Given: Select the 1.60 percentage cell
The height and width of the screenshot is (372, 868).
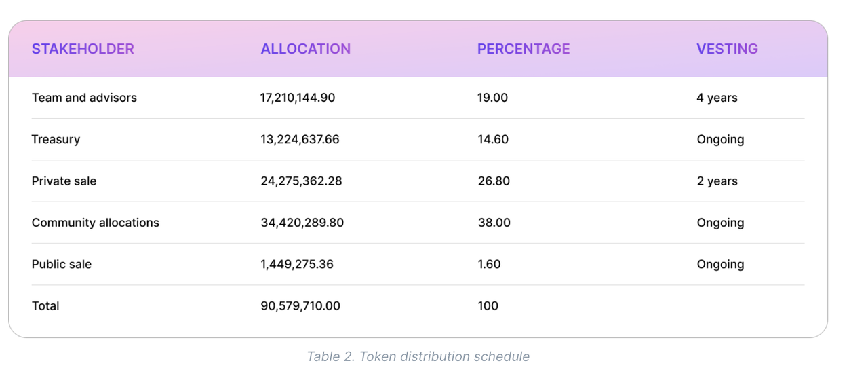Looking at the screenshot, I should pos(489,264).
